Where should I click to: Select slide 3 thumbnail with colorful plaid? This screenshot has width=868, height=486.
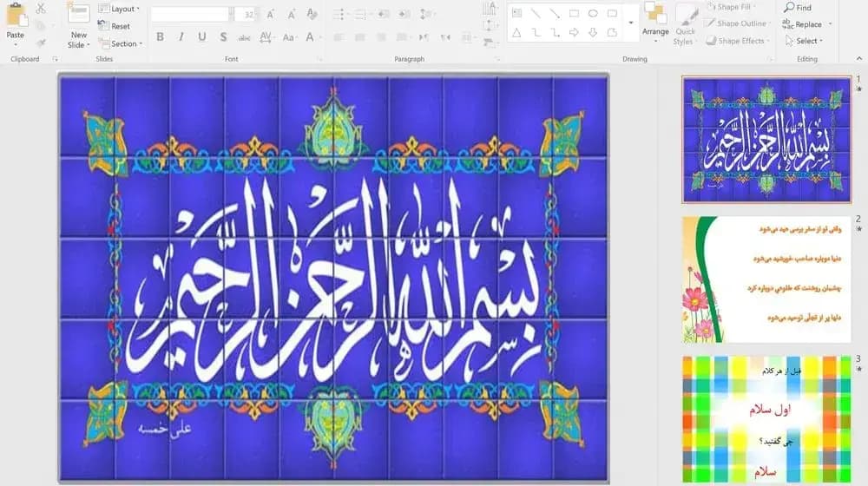click(x=766, y=419)
